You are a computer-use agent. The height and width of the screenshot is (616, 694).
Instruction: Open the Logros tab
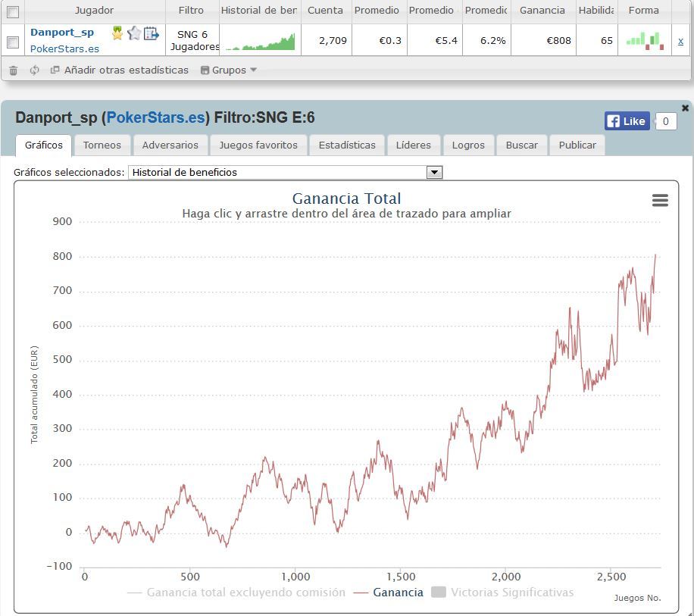(468, 145)
